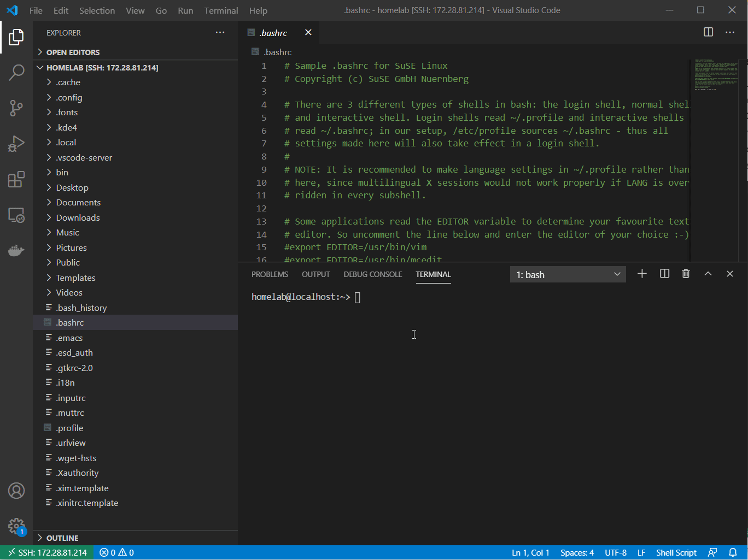The image size is (748, 560).
Task: Open notifications bell in status bar
Action: pyautogui.click(x=733, y=552)
